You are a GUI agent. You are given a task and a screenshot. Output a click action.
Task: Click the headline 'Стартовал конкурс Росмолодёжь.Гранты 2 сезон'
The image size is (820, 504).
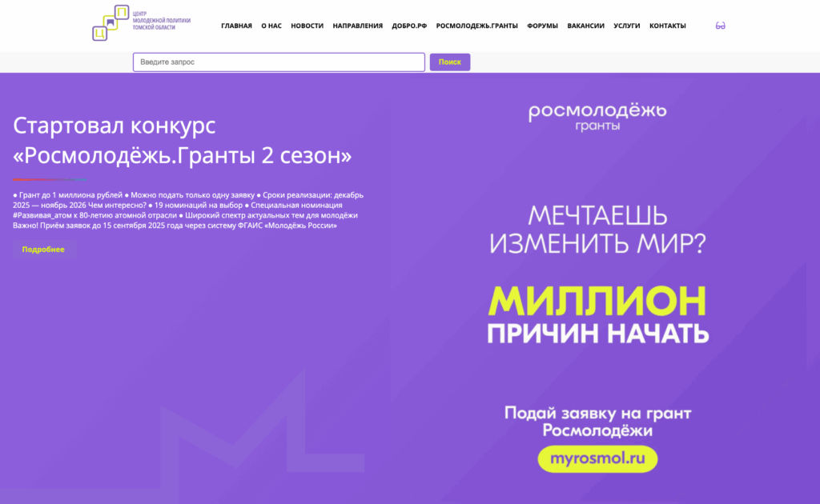click(x=182, y=141)
